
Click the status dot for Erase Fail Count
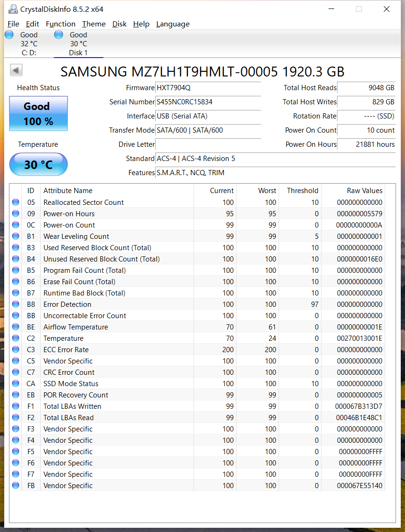[16, 281]
